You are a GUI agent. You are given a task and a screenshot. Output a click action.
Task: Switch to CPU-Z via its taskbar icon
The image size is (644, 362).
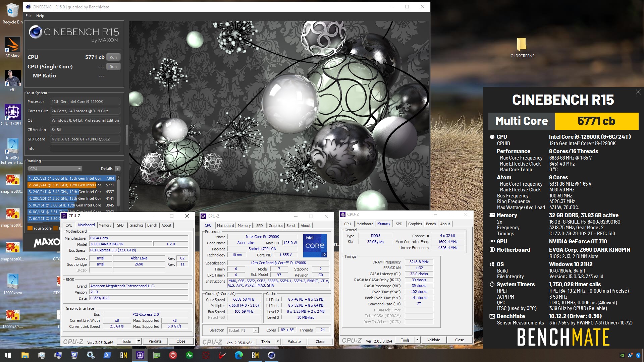(140, 355)
